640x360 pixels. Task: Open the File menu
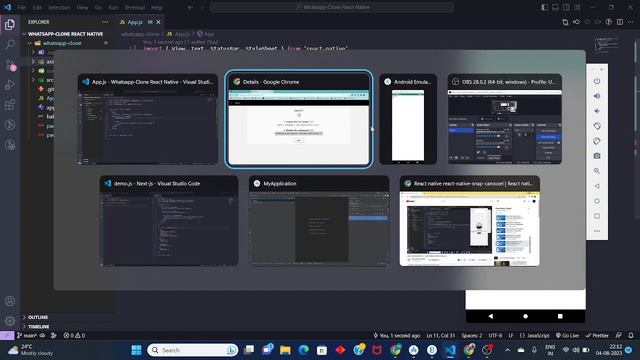(22, 7)
